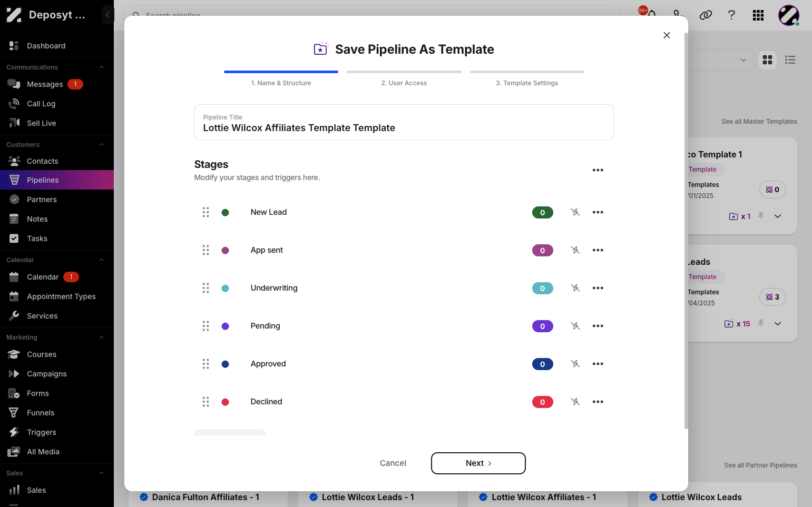Grab the drag handle for Pending stage
This screenshot has height=507, width=812.
pyautogui.click(x=206, y=326)
